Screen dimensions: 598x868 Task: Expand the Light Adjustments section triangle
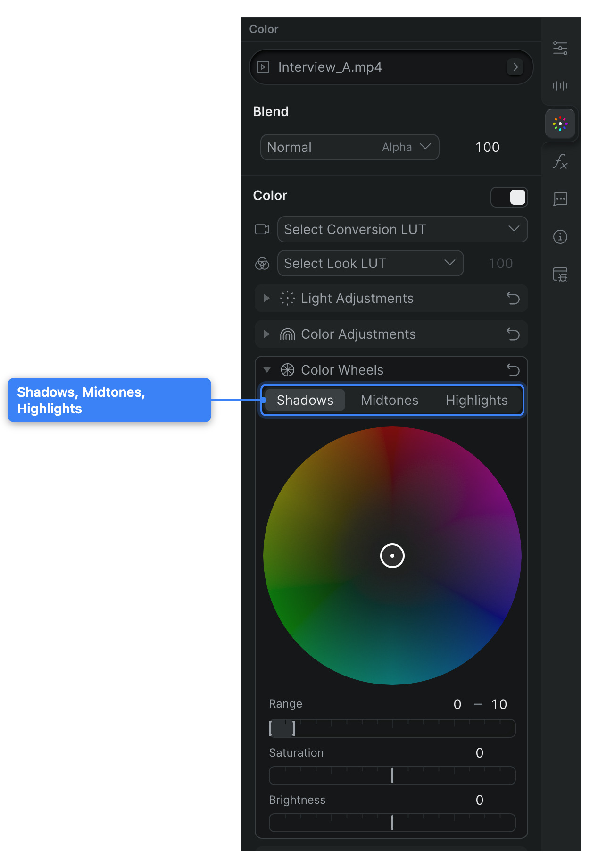click(267, 298)
